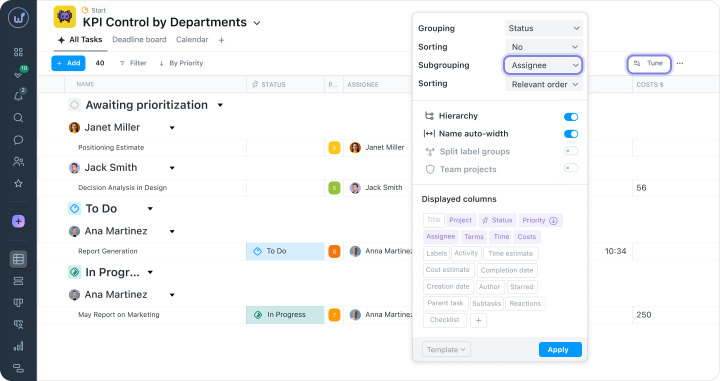Click orange priority 8 badge on Report Generation

point(334,251)
